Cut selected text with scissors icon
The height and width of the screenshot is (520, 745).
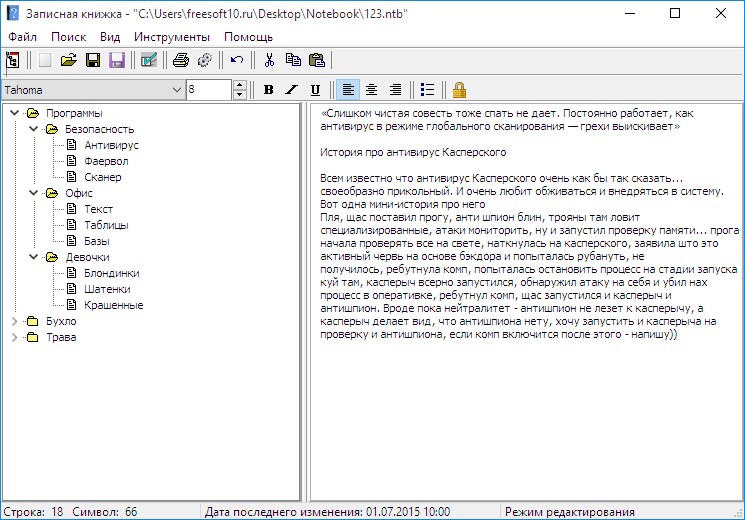269,60
